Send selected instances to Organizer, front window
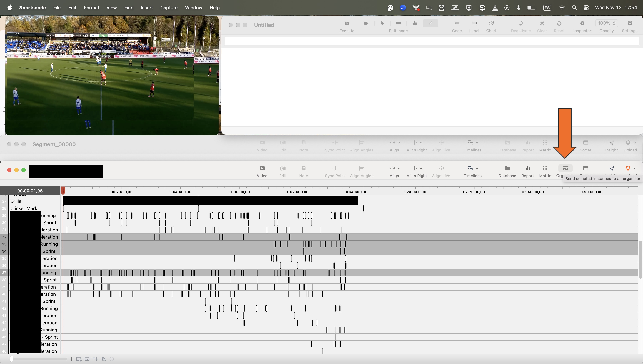 [565, 168]
